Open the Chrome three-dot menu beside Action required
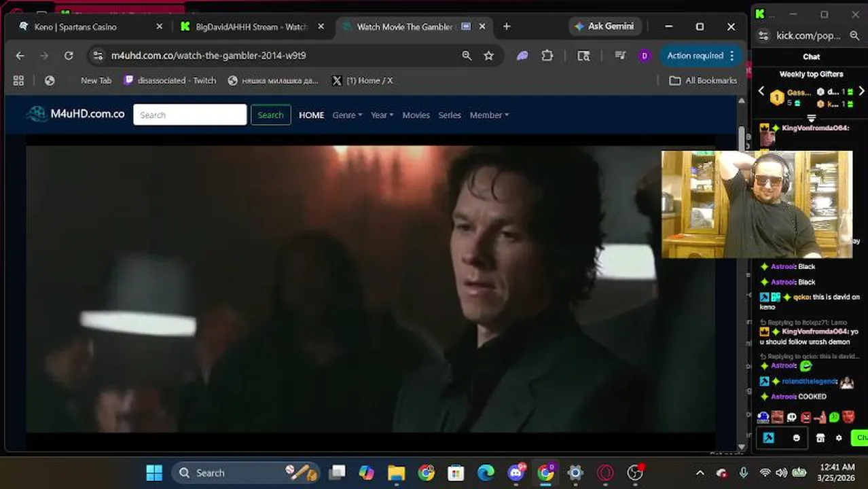868x489 pixels. pos(731,56)
